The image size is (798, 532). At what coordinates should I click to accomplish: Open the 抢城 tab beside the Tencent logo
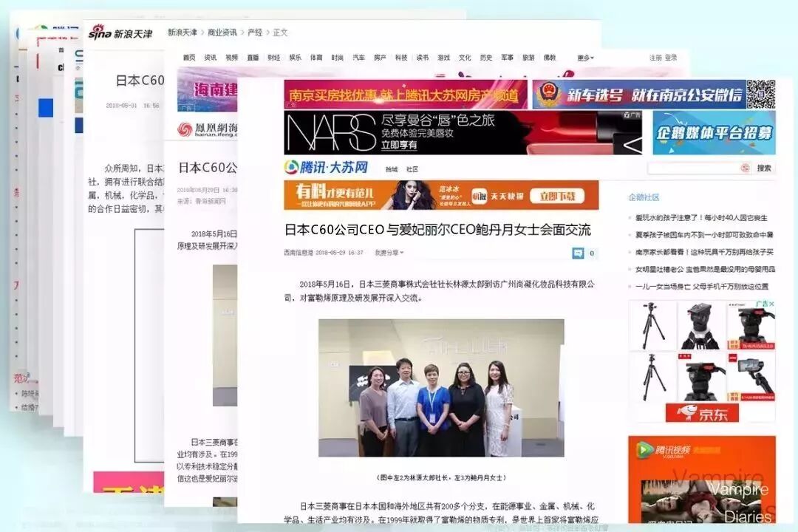click(x=392, y=169)
